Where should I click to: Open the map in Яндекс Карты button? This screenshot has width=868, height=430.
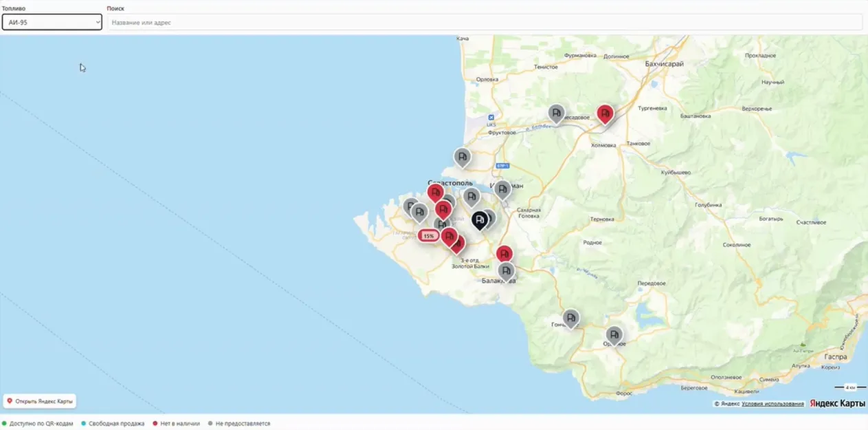(x=39, y=401)
